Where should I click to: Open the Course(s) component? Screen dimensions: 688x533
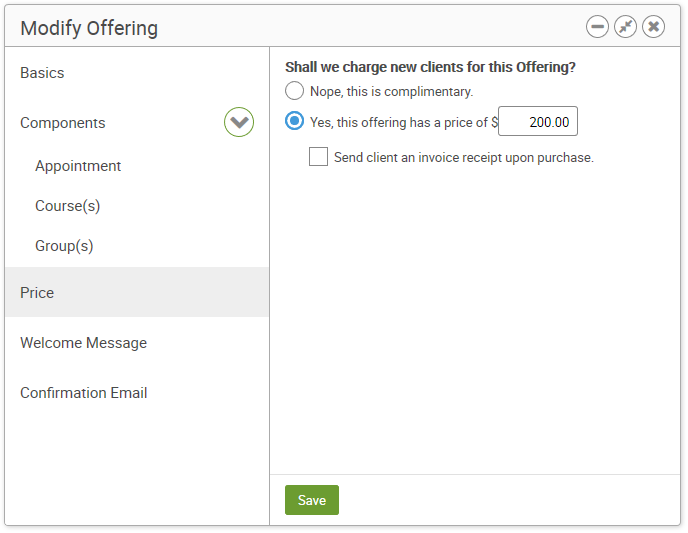(68, 206)
